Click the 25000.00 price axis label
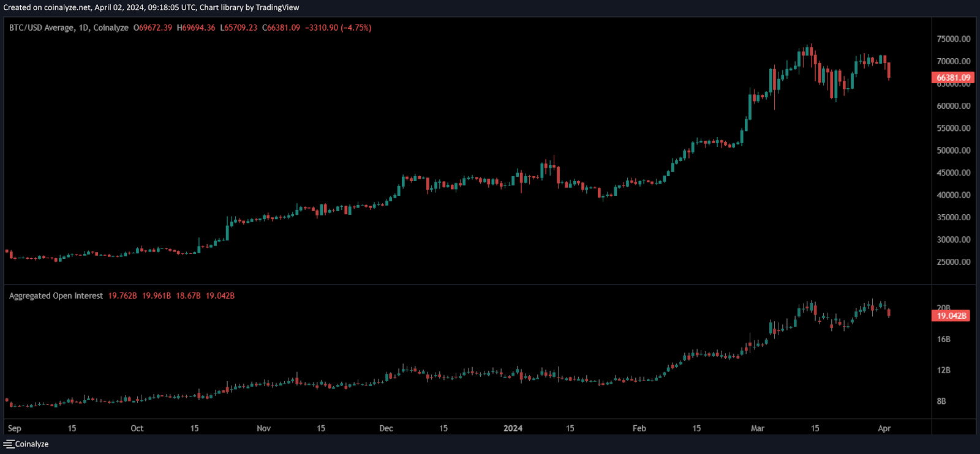This screenshot has width=980, height=454. tap(954, 262)
